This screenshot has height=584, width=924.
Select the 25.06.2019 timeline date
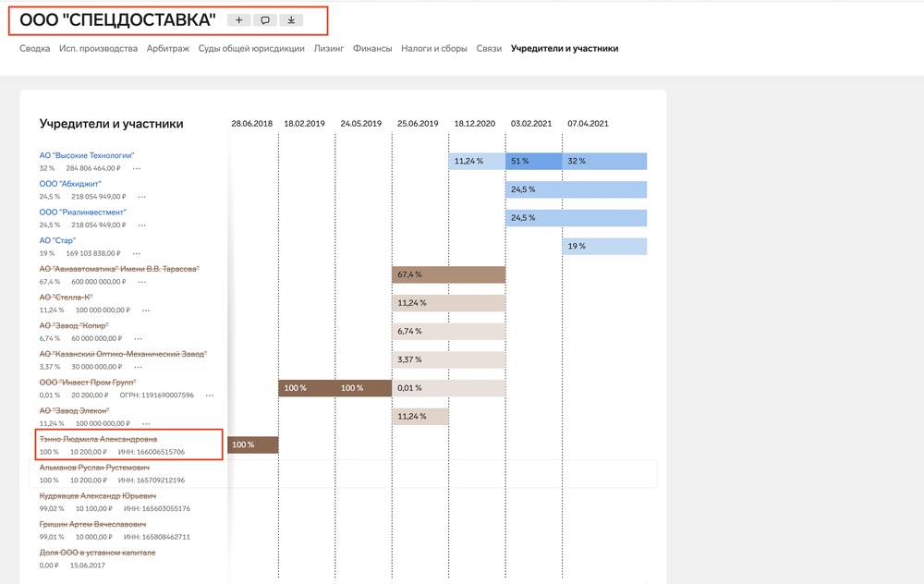(x=418, y=123)
